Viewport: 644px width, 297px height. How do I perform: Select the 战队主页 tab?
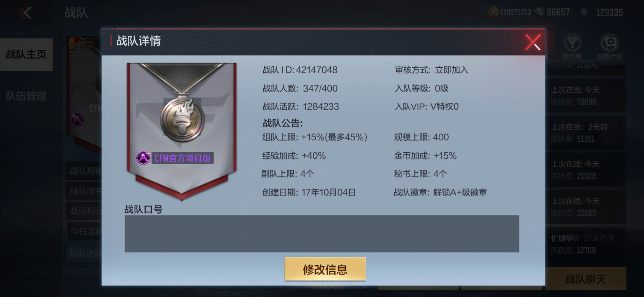click(x=26, y=54)
